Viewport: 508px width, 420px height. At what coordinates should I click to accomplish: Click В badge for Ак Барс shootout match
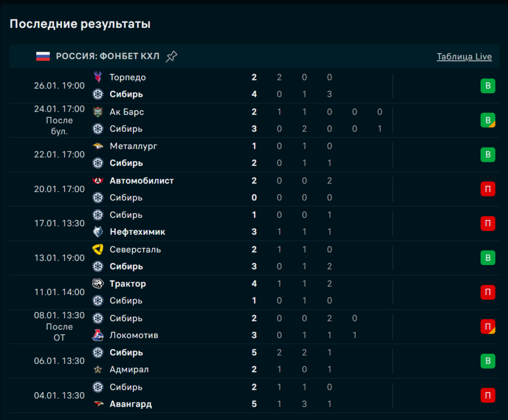488,120
